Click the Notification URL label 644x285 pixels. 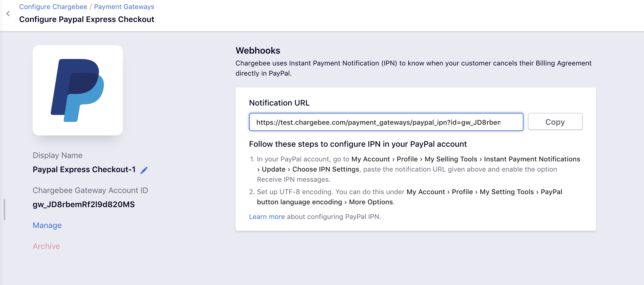[x=279, y=103]
